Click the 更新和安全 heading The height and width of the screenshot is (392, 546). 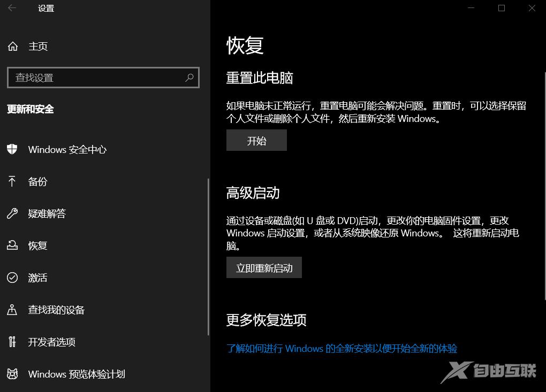pyautogui.click(x=31, y=109)
